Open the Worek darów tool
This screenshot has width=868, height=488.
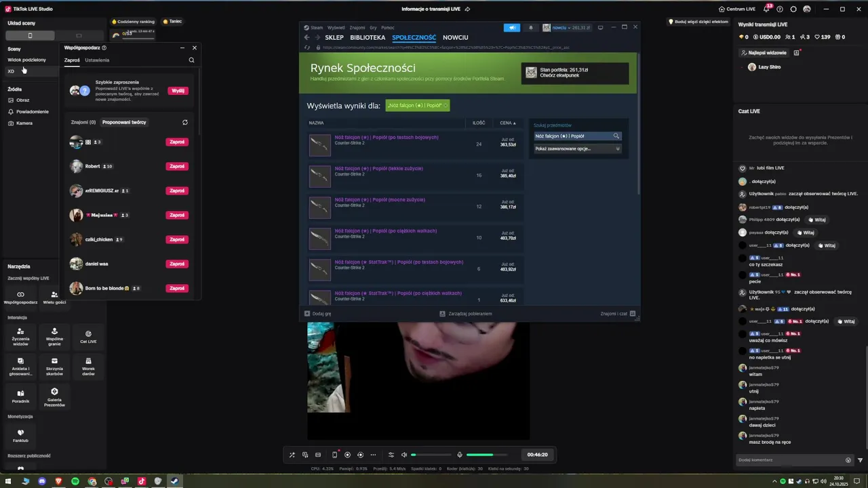click(x=88, y=366)
